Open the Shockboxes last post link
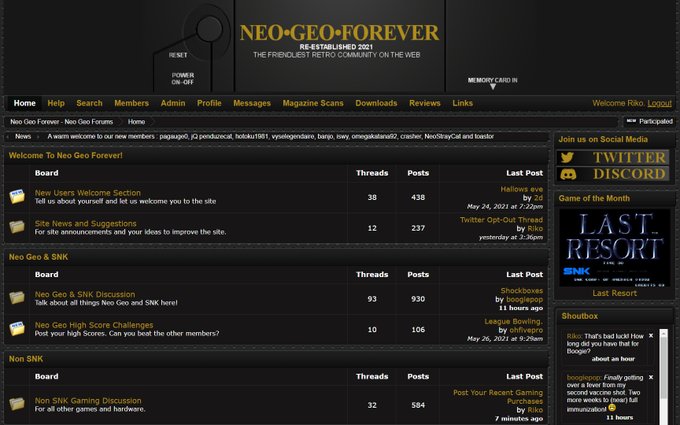The height and width of the screenshot is (425, 680). (x=522, y=291)
